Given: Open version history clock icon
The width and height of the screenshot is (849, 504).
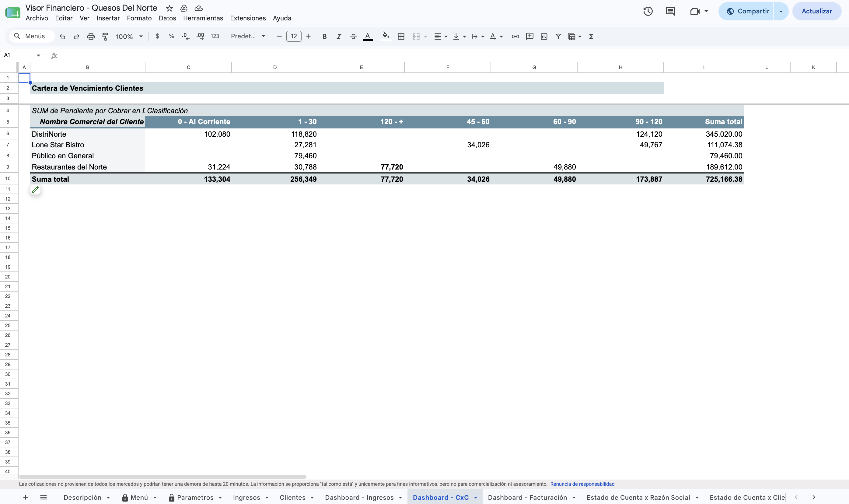Looking at the screenshot, I should tap(648, 11).
